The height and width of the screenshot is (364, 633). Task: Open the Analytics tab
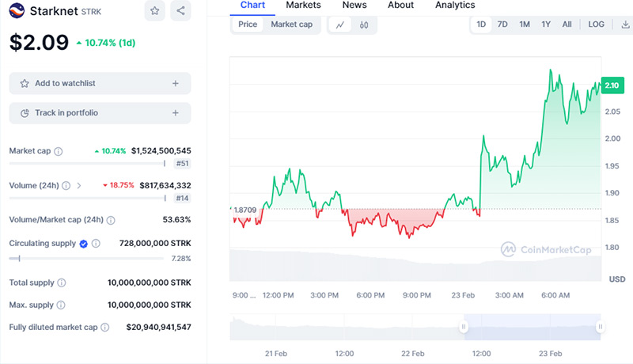[455, 5]
